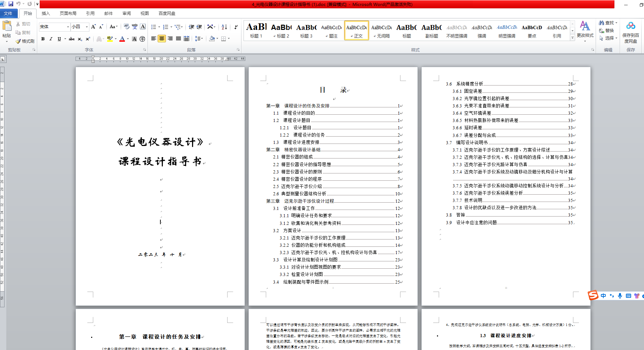644x350 pixels.
Task: Open the font size dropdown (小四)
Action: point(87,27)
